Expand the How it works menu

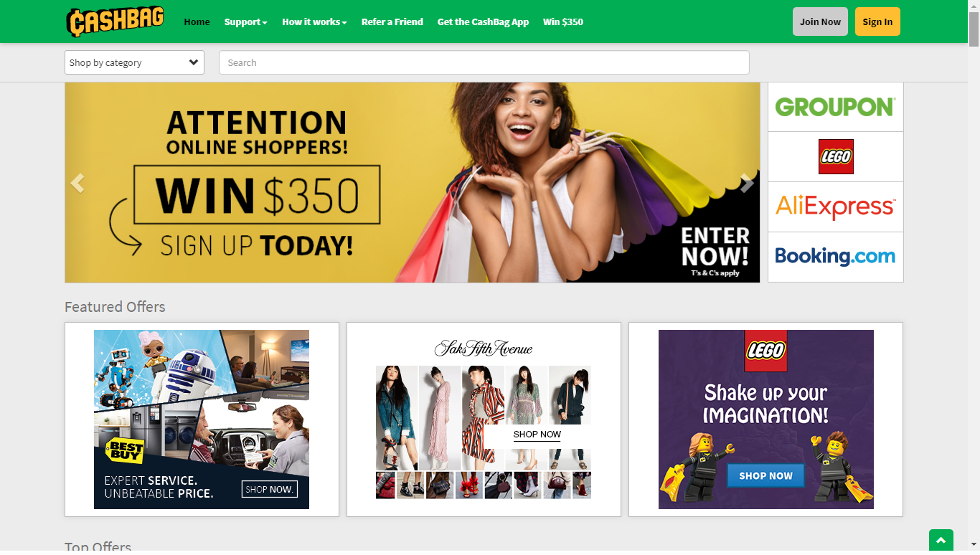pos(314,22)
